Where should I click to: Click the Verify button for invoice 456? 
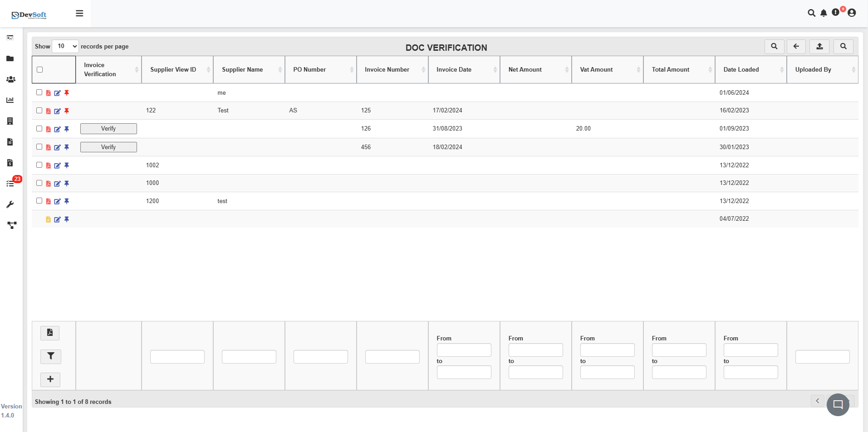108,147
